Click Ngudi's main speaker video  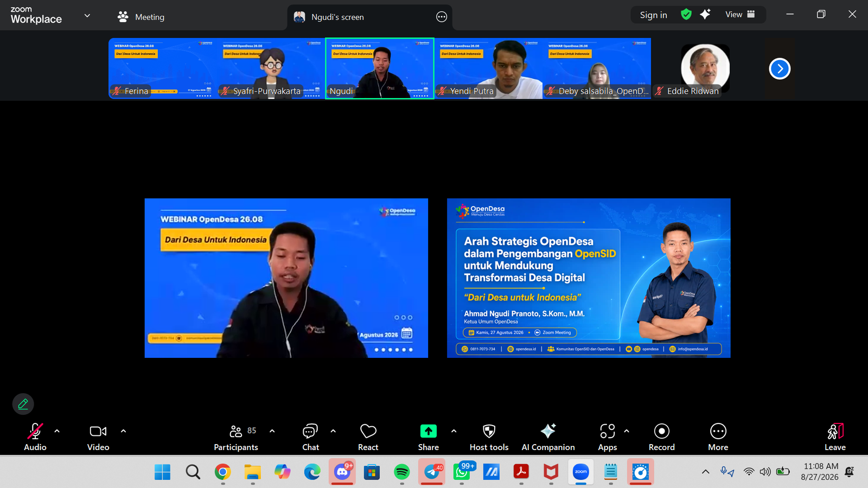click(x=286, y=278)
